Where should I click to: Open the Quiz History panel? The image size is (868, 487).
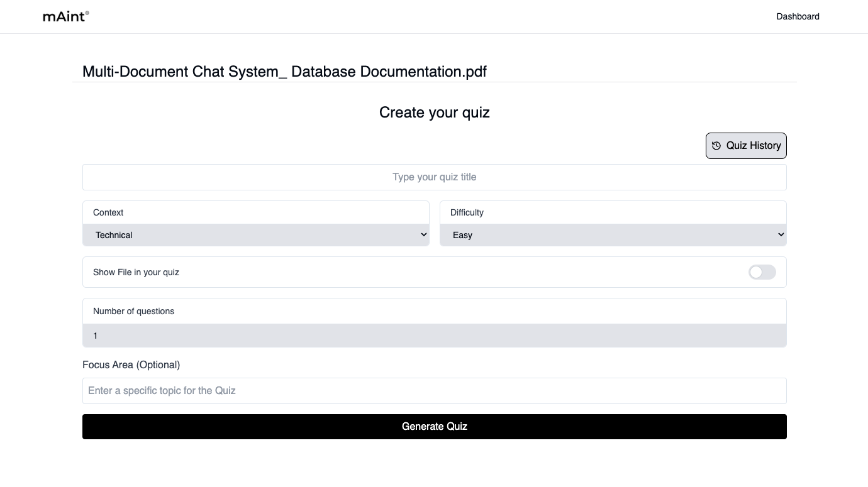(x=746, y=145)
